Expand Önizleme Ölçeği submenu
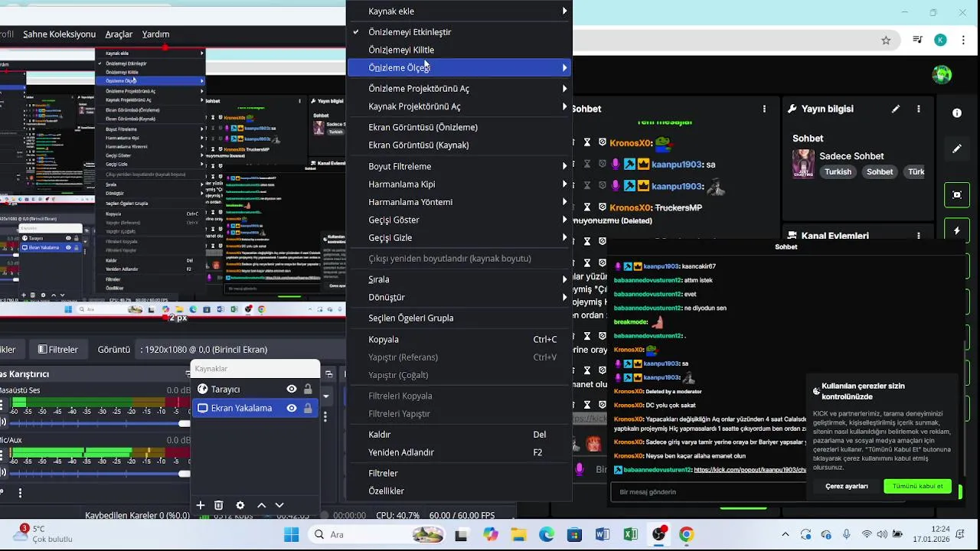Viewport: 980px width, 551px height. pos(460,67)
